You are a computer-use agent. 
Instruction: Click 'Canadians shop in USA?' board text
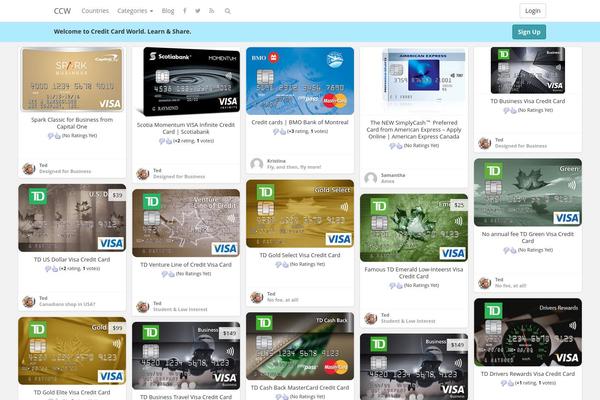click(x=67, y=304)
